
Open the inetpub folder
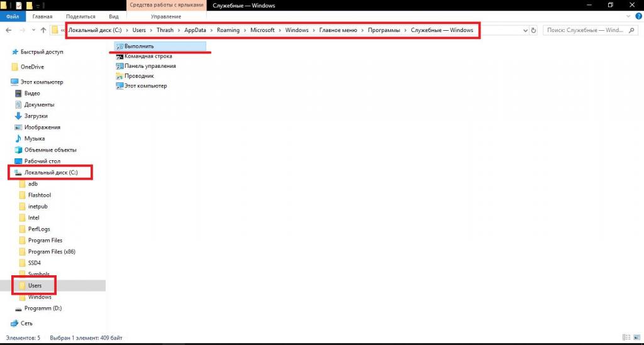(34, 206)
